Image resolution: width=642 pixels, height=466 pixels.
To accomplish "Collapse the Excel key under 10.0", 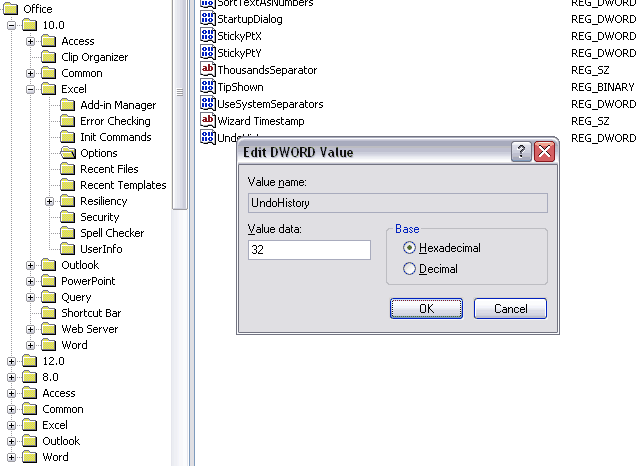I will pos(30,89).
